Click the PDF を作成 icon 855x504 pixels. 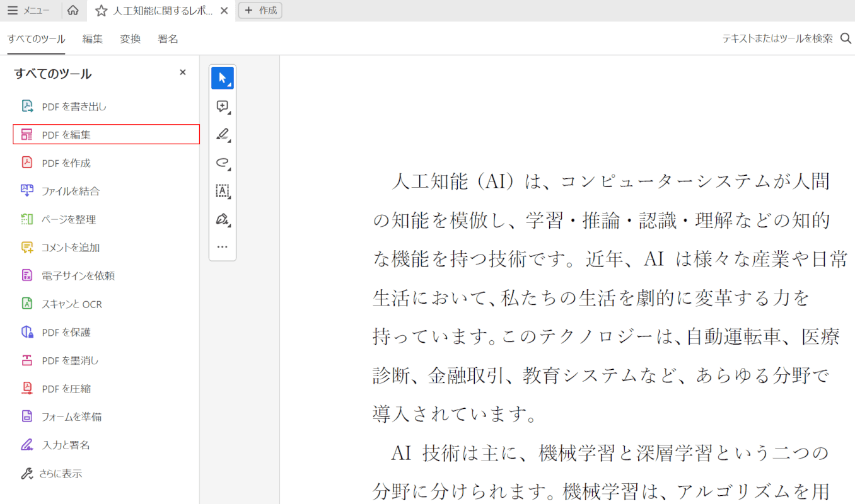tap(27, 163)
